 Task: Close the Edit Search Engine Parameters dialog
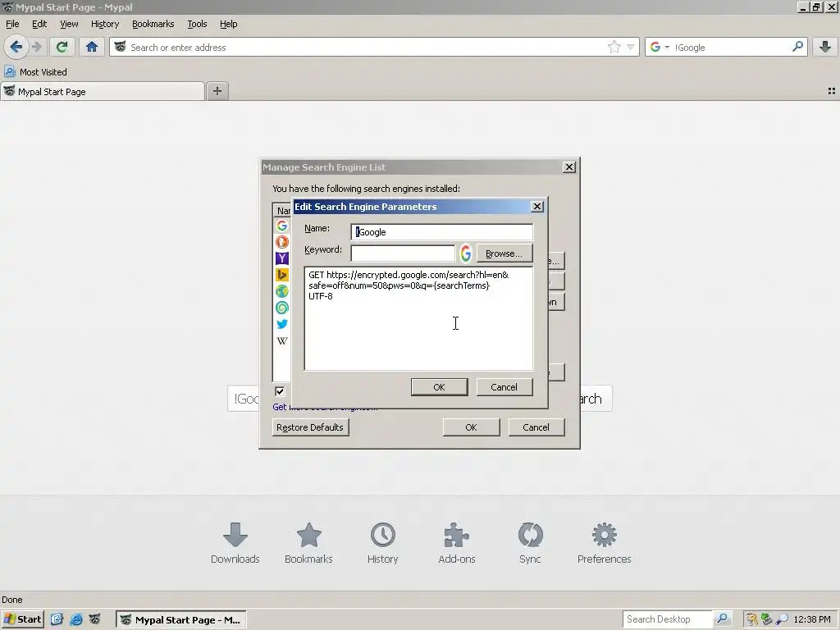[536, 206]
